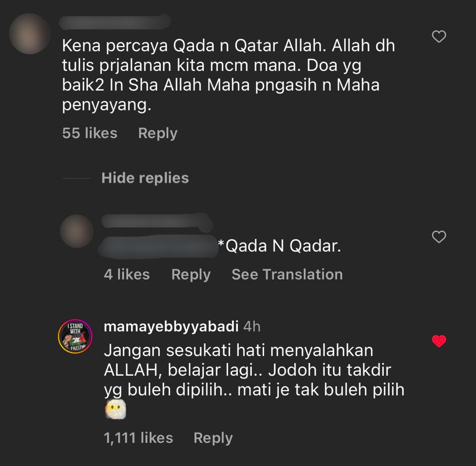The width and height of the screenshot is (476, 466).
Task: Like the Qada n Qatar comment with heart icon
Action: (438, 36)
